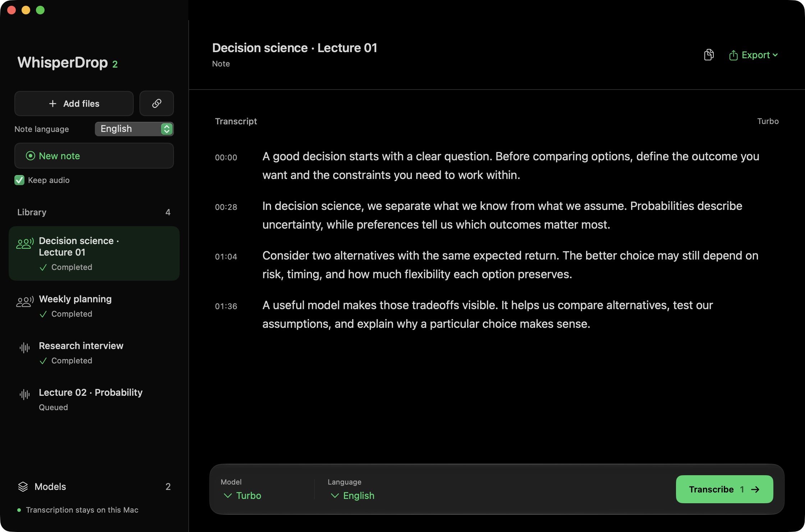Click the 'Decision science · Lecture 01' note title
This screenshot has width=805, height=532.
tap(295, 48)
